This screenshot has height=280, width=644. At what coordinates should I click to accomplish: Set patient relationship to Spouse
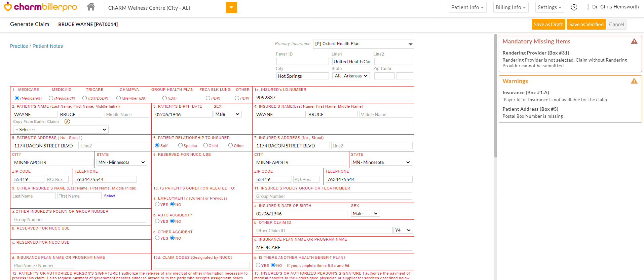tap(180, 145)
